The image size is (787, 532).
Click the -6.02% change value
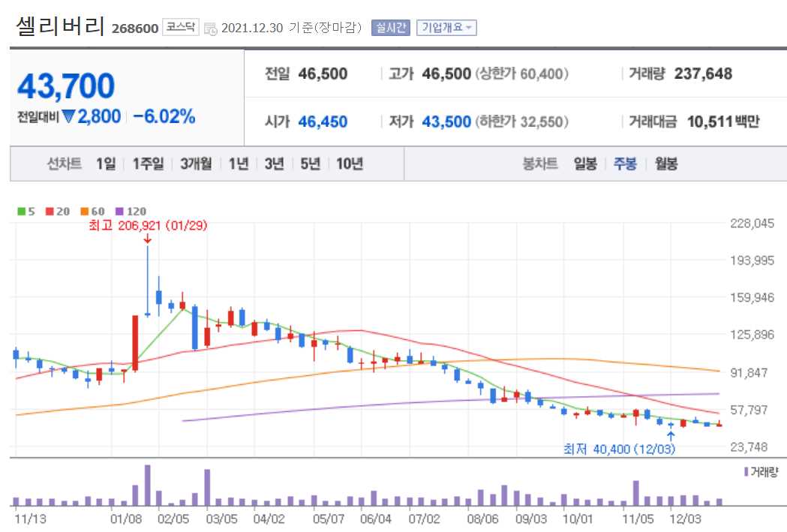click(164, 116)
